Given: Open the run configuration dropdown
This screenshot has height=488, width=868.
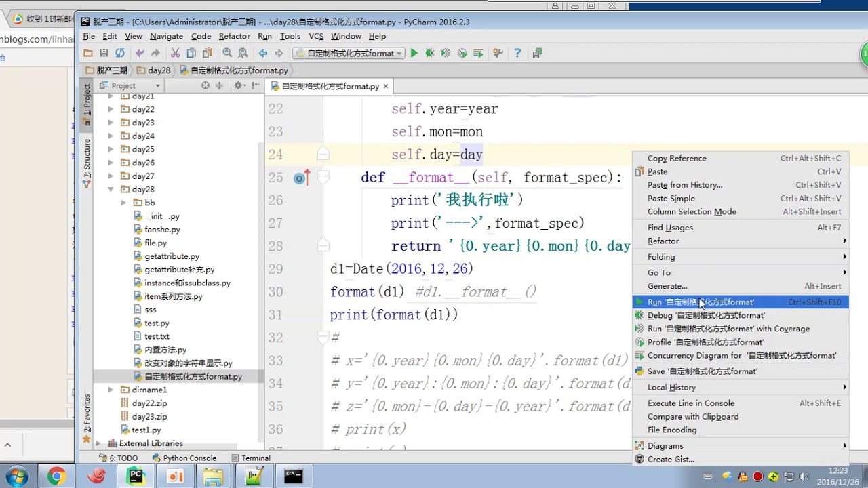Looking at the screenshot, I should tap(349, 53).
